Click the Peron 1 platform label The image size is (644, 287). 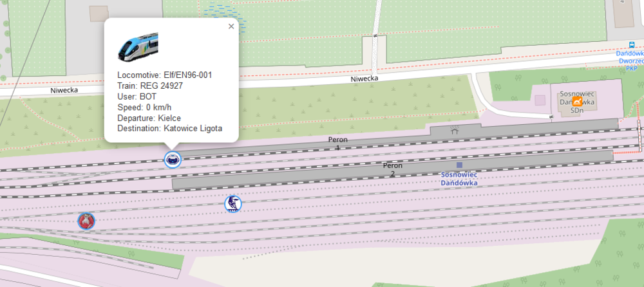[337, 143]
